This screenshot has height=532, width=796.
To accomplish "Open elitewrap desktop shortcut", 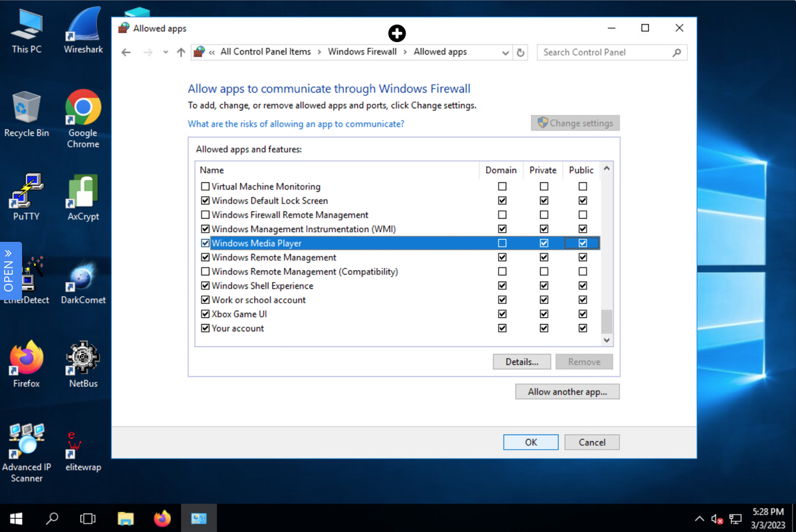I will pos(83,451).
